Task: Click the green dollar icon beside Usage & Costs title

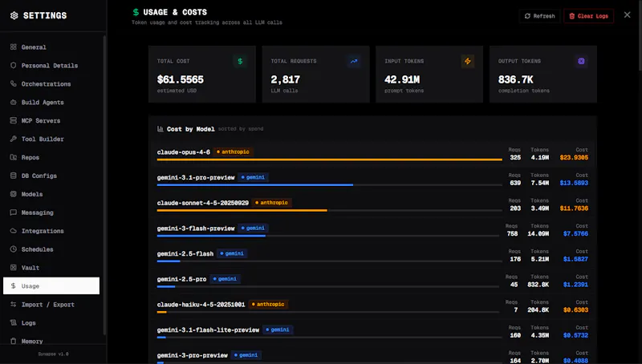Action: click(136, 12)
